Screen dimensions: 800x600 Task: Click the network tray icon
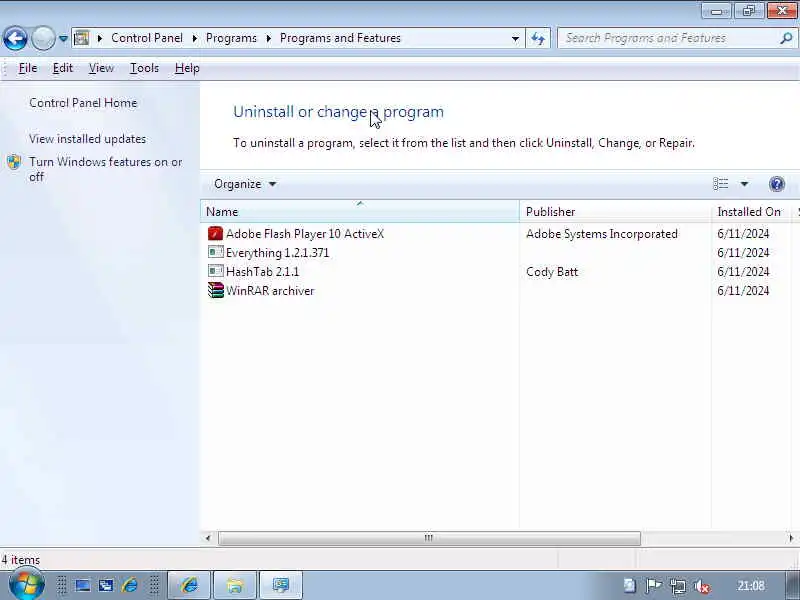click(678, 586)
